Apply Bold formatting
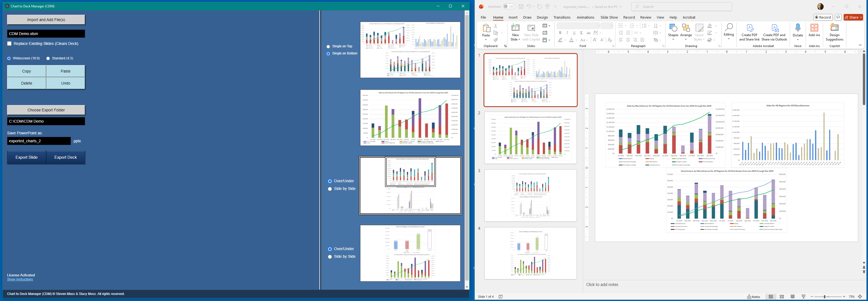The width and height of the screenshot is (868, 301). [x=560, y=33]
